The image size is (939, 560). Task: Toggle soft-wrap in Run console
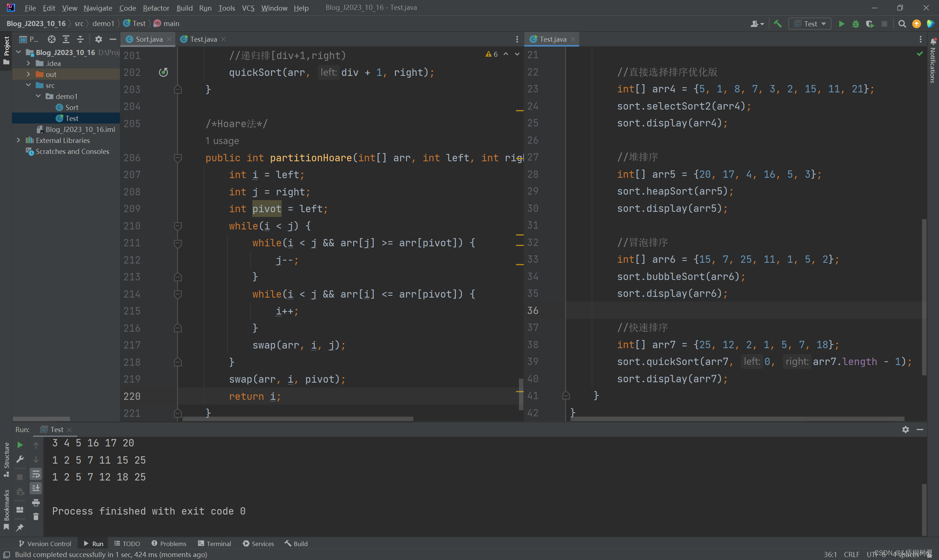pyautogui.click(x=36, y=474)
